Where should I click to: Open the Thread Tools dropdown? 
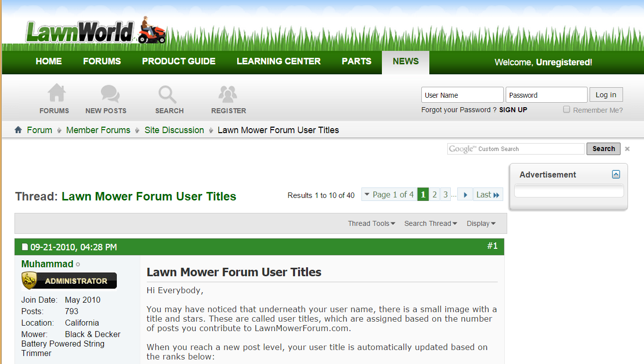371,223
